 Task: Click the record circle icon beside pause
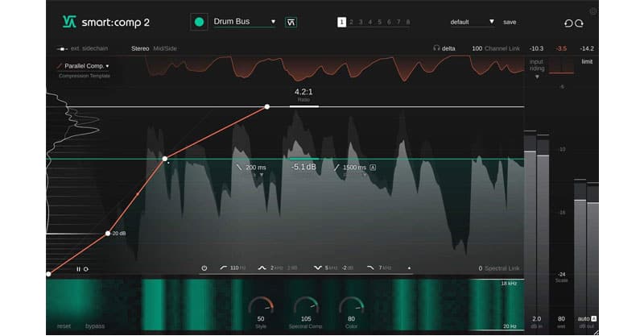coord(86,269)
